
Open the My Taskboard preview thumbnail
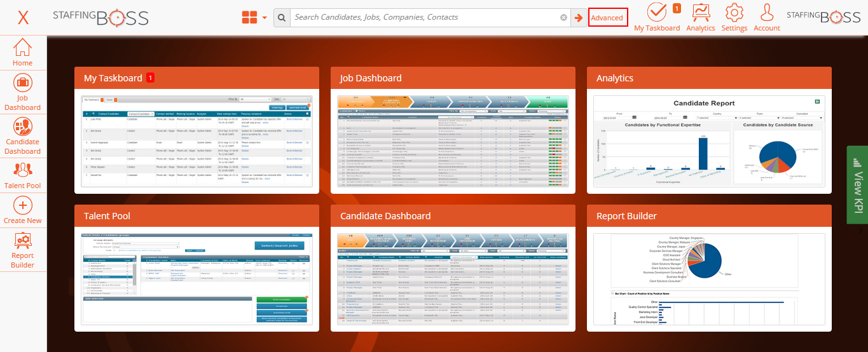(x=196, y=142)
